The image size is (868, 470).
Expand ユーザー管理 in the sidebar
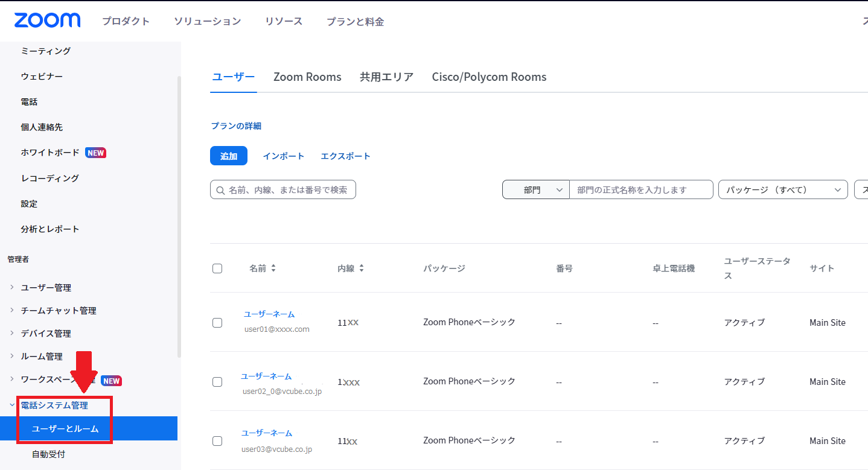click(12, 287)
